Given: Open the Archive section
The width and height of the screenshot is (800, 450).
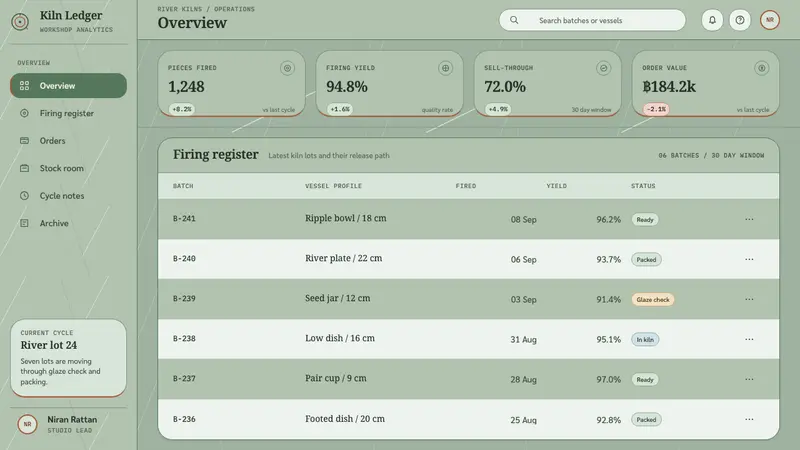Looking at the screenshot, I should (x=68, y=223).
